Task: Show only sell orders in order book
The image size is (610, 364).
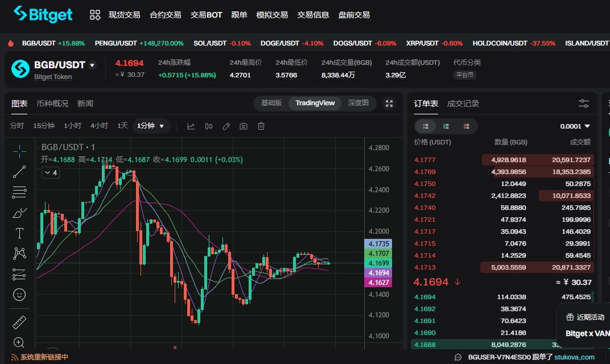Action: tap(467, 126)
